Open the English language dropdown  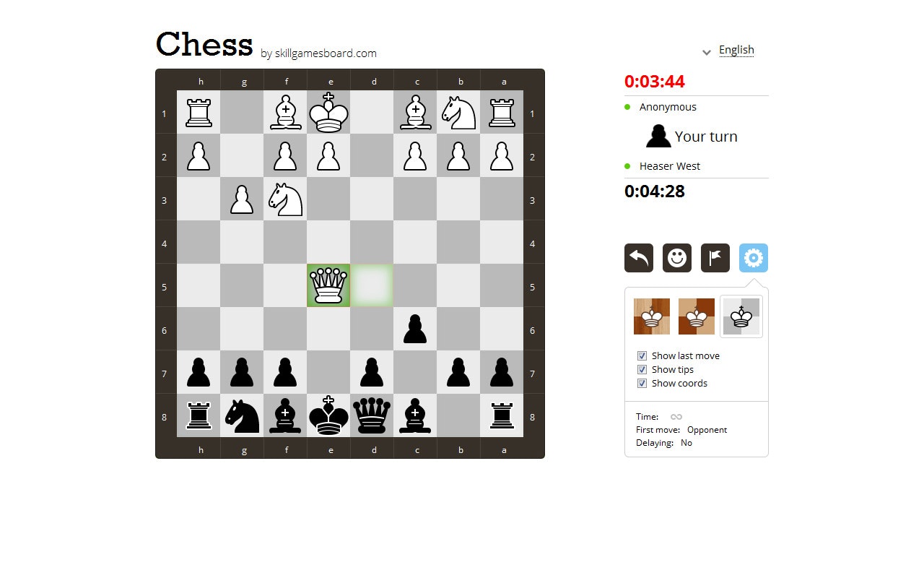[x=736, y=50]
